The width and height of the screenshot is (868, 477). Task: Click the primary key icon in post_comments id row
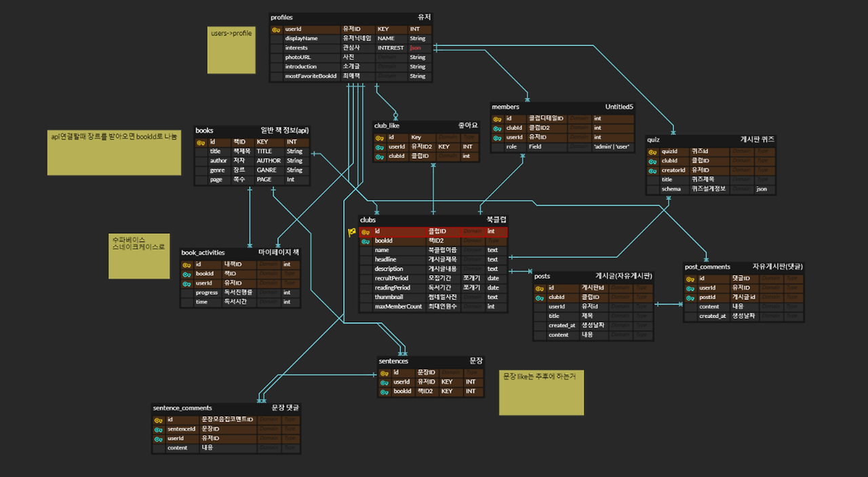coord(690,278)
